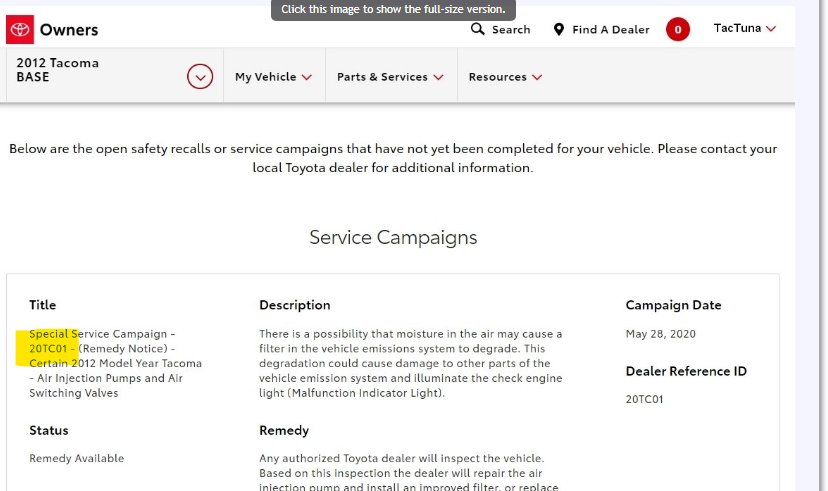The width and height of the screenshot is (828, 491).
Task: Select the Remedy Available status text
Action: [x=77, y=458]
